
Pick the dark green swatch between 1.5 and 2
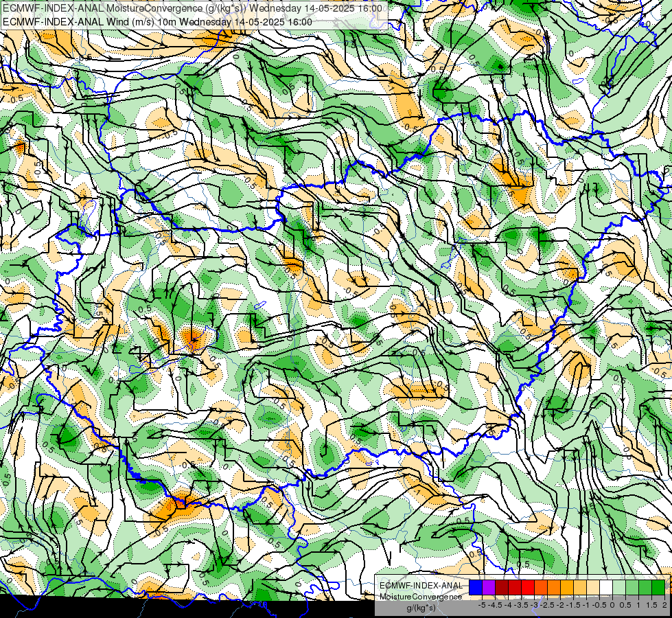(658, 587)
